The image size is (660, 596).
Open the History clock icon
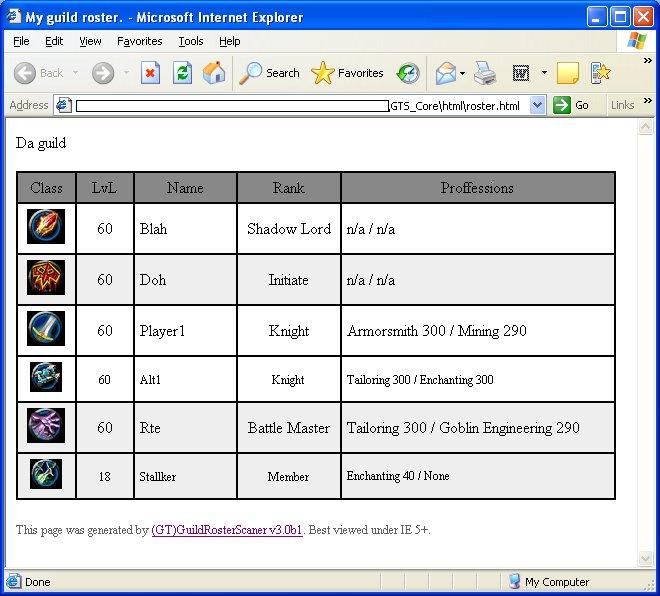[408, 73]
